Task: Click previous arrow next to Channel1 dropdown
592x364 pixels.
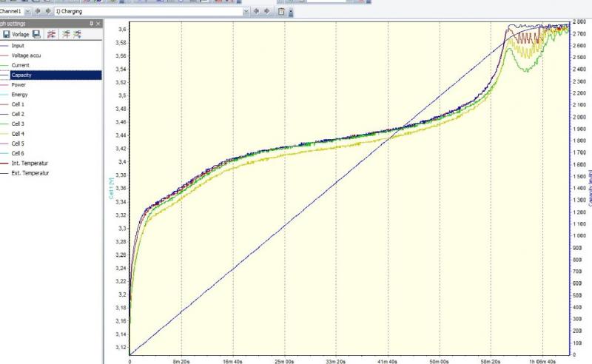Action: 38,12
